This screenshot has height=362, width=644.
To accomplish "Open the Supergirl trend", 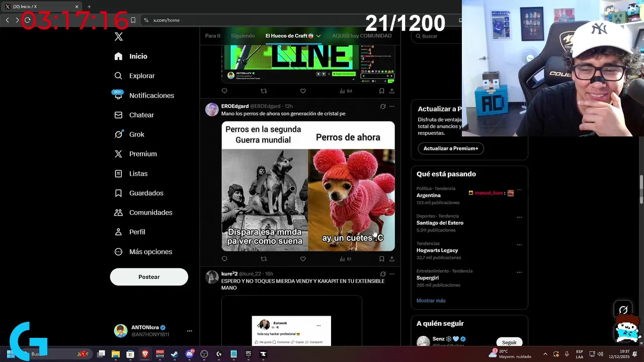I will [x=429, y=278].
